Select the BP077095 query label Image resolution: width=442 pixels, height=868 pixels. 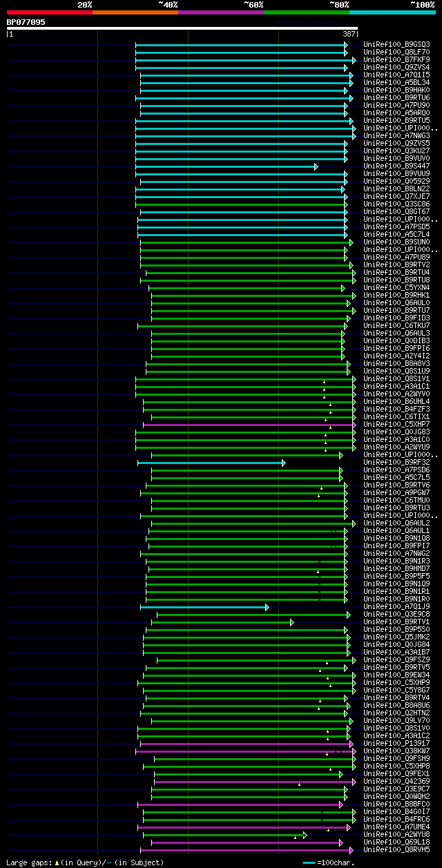pos(26,22)
